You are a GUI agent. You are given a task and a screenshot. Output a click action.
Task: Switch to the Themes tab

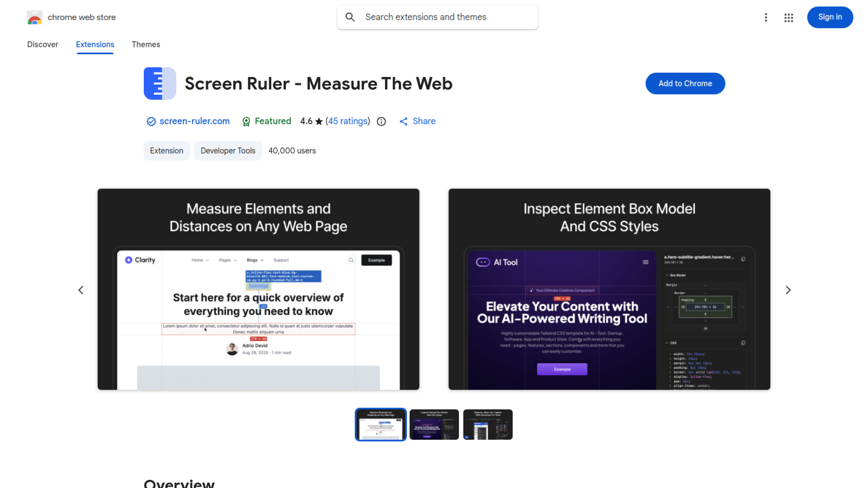pyautogui.click(x=146, y=44)
